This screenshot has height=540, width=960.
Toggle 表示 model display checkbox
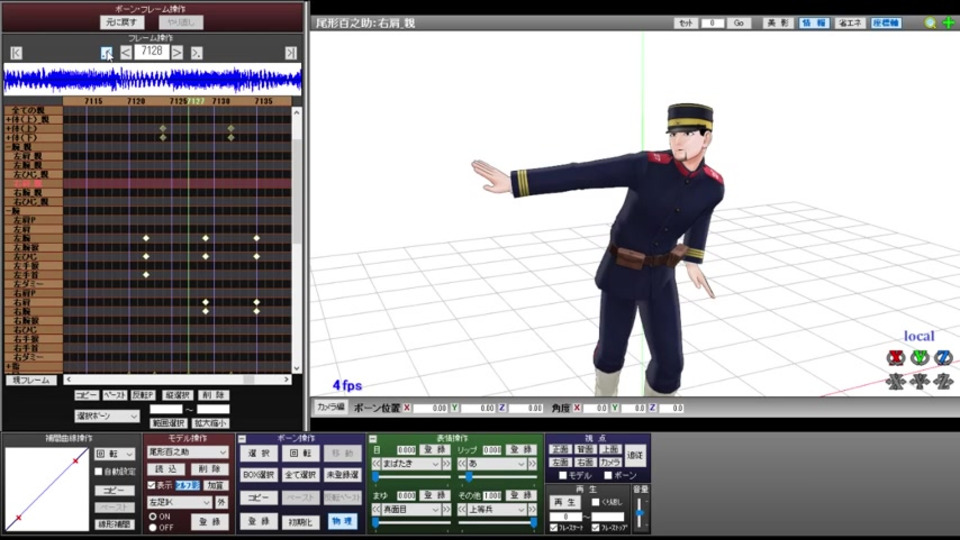[151, 486]
